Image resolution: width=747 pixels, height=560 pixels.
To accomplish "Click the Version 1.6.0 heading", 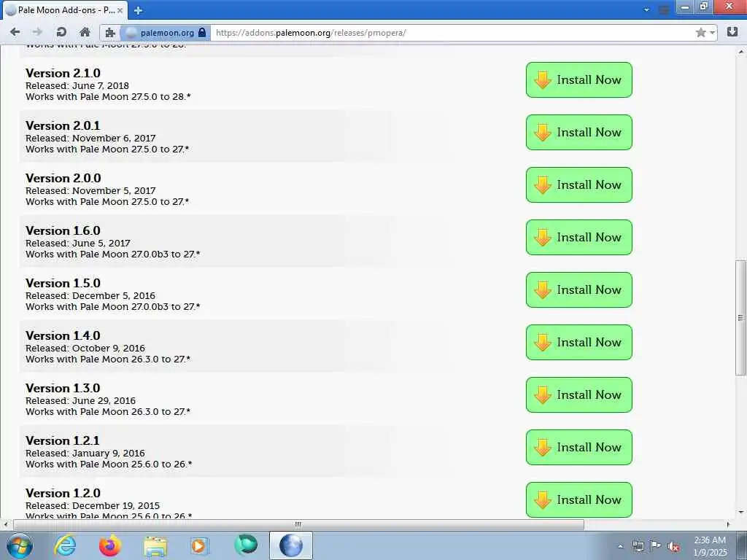I will pyautogui.click(x=63, y=230).
